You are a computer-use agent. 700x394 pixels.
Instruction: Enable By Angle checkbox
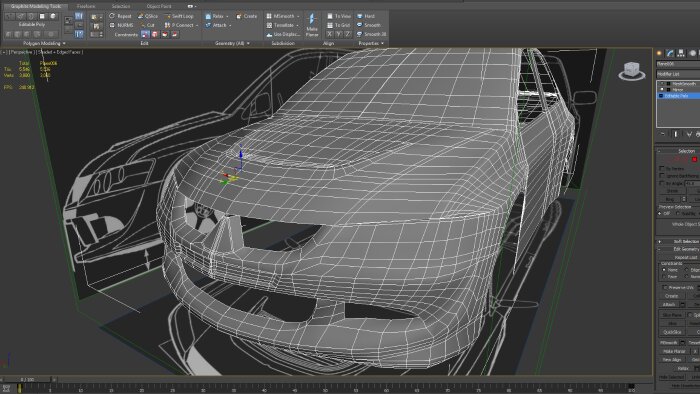click(662, 183)
